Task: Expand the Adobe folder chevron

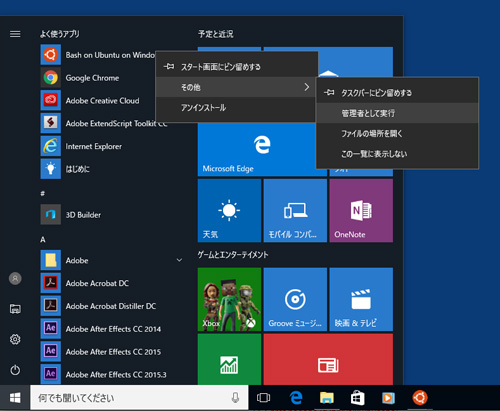Action: click(x=179, y=260)
